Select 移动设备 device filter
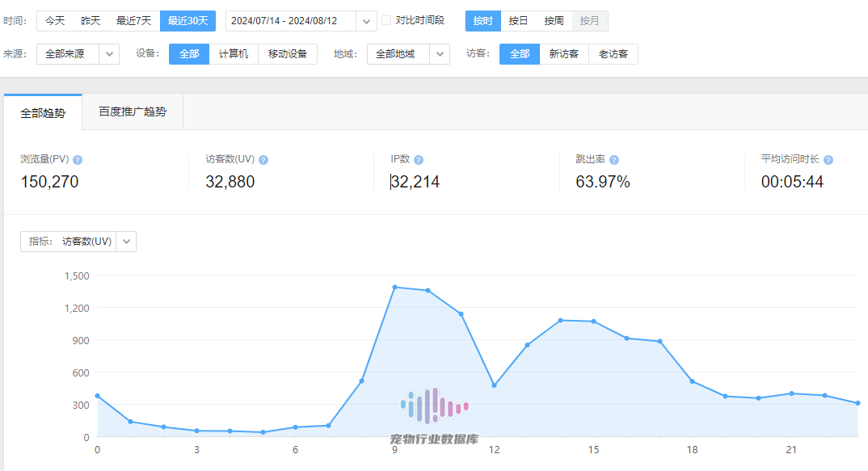 288,54
